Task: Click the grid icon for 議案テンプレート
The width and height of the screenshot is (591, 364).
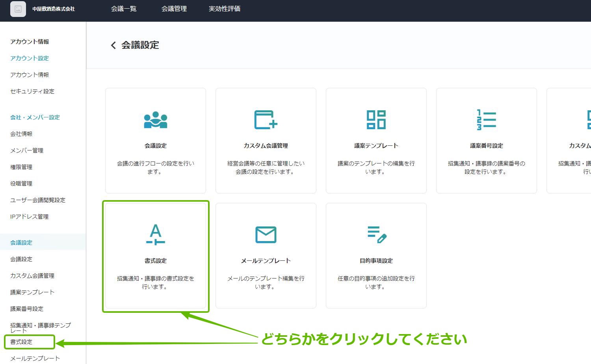Action: click(376, 120)
